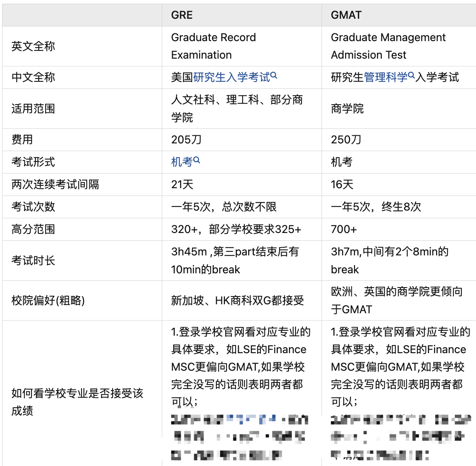Click the search icon beside 机考 link
The width and height of the screenshot is (476, 466).
click(x=197, y=160)
